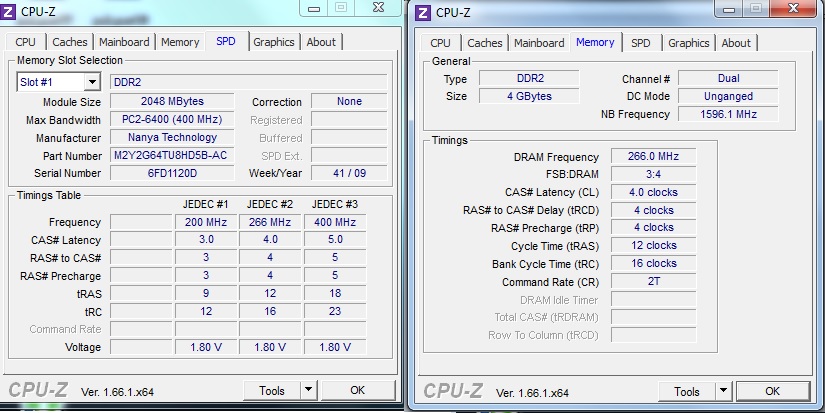Click the JEDEC #3 CAS# Latency 5.0 cell
825x413 pixels.
click(x=335, y=240)
